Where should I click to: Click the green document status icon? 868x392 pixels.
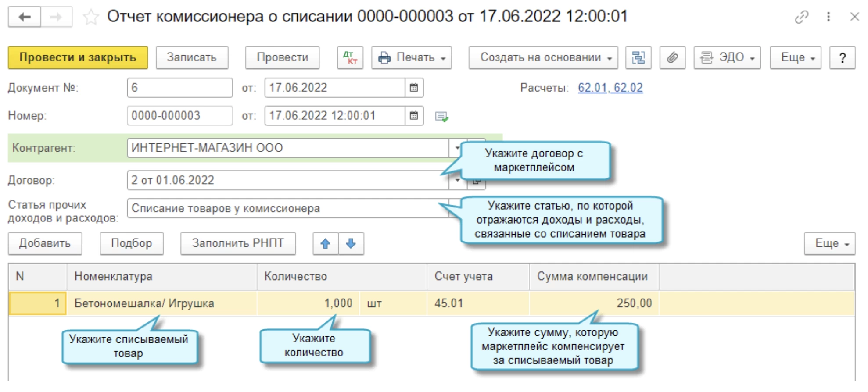click(441, 116)
